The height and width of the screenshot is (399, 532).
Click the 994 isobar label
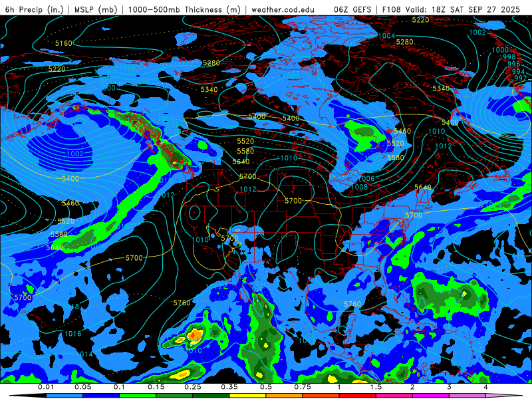518,72
